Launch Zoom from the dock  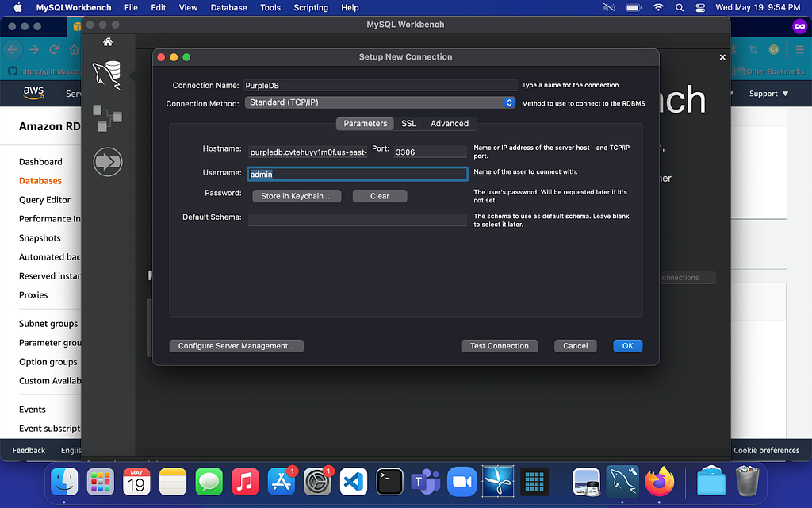(462, 482)
